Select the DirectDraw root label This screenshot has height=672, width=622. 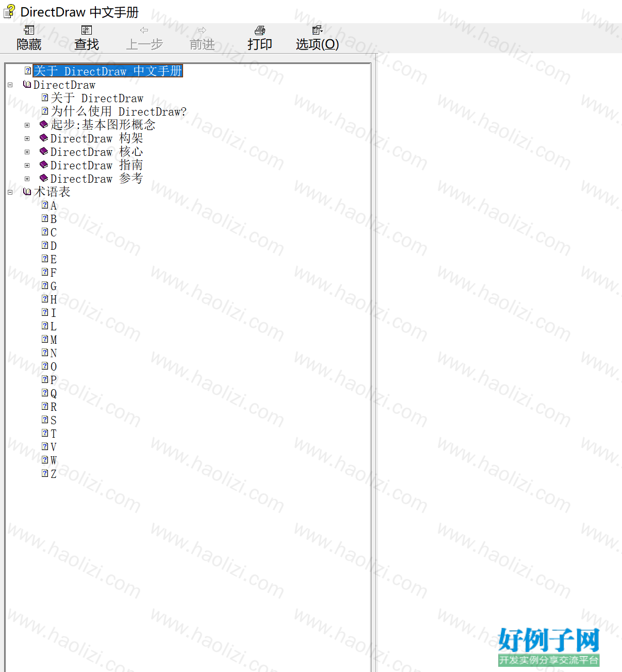coord(64,85)
